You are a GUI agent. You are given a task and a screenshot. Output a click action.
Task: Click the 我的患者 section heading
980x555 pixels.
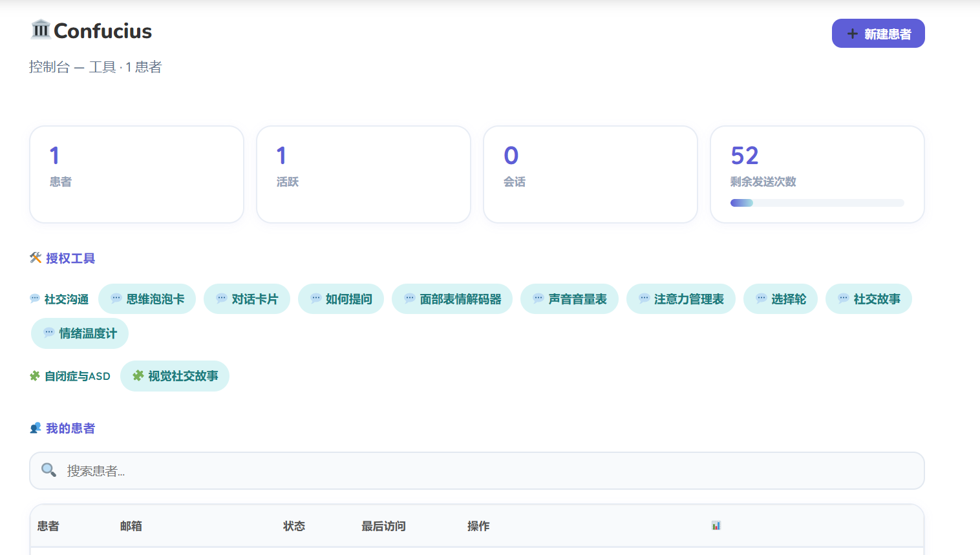70,428
